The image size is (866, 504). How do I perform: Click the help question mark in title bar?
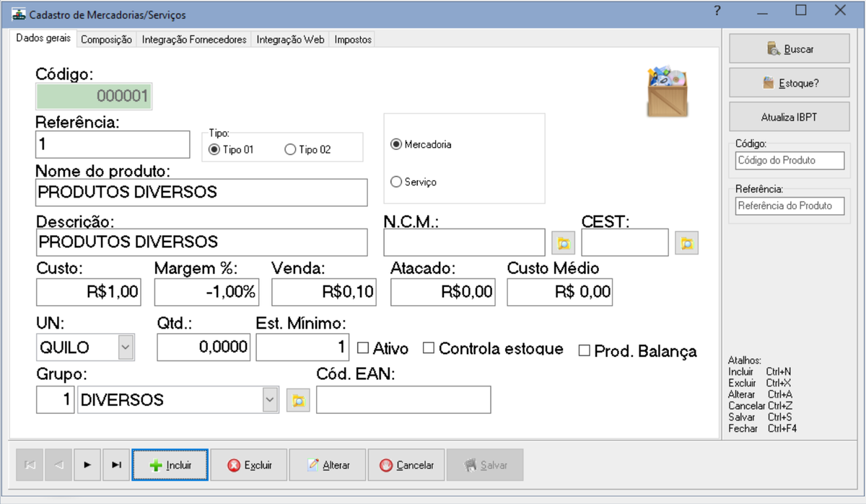pyautogui.click(x=717, y=11)
